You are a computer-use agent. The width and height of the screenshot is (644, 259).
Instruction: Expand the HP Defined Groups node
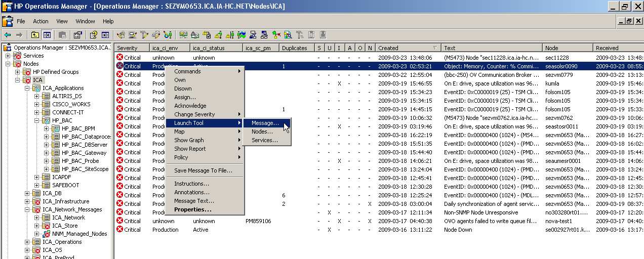[18, 72]
